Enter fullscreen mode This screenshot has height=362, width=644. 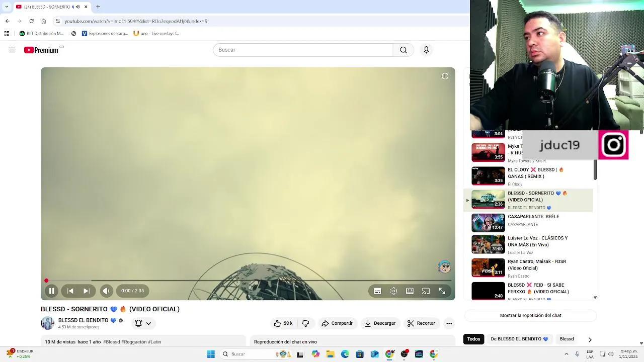coord(442,291)
